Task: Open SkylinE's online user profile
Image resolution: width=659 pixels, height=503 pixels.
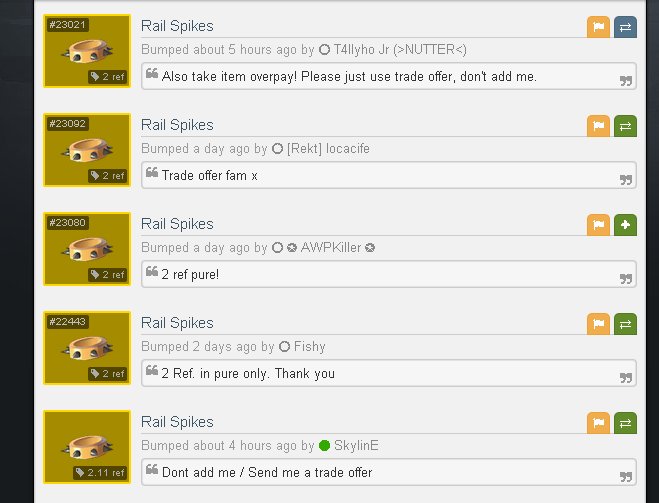Action: pyautogui.click(x=356, y=445)
